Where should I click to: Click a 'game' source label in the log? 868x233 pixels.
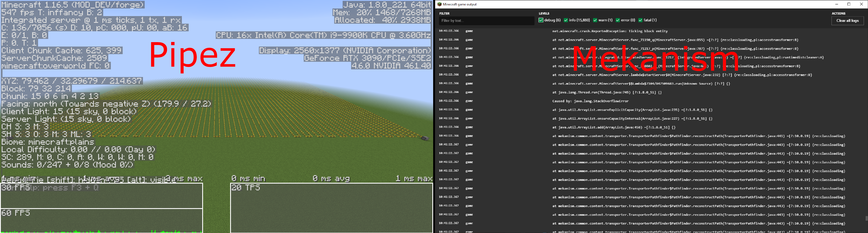pyautogui.click(x=469, y=31)
